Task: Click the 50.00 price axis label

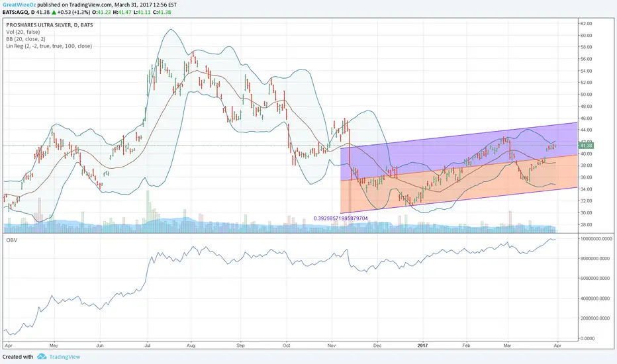Action: pos(587,95)
